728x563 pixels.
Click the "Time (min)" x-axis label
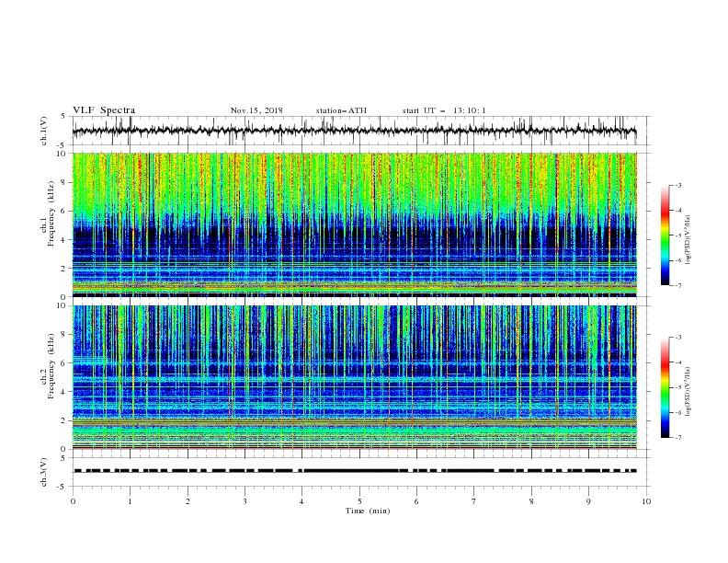pos(368,511)
